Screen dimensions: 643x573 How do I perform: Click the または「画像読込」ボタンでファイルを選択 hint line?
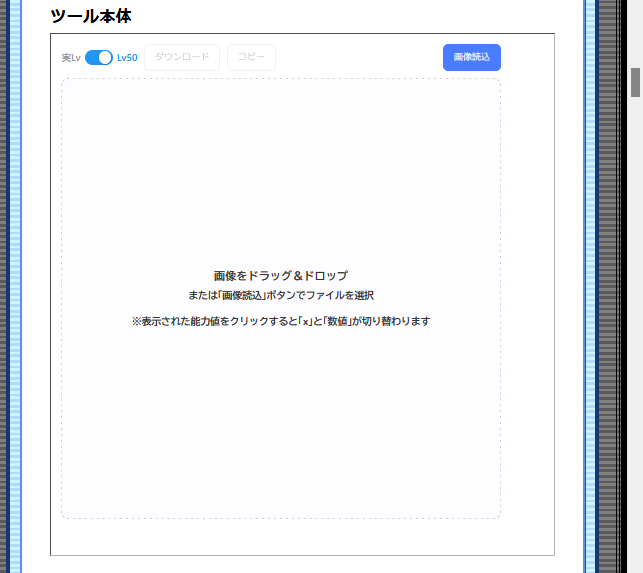coord(281,295)
